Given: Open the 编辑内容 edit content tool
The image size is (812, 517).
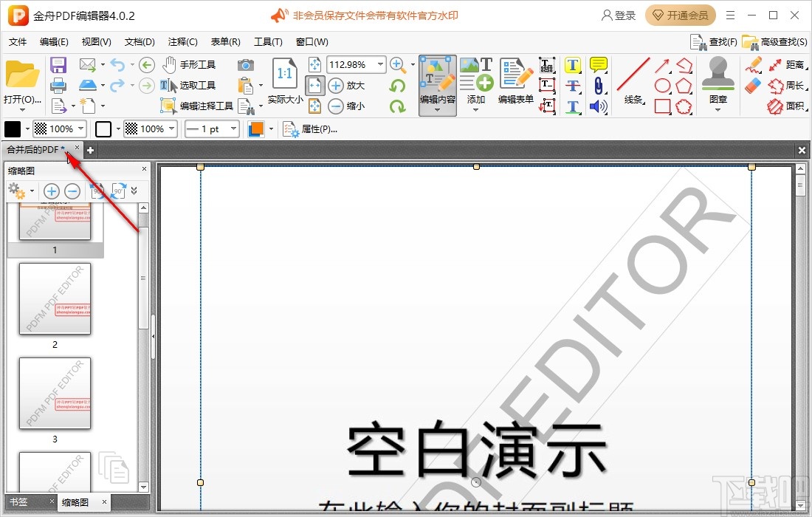Looking at the screenshot, I should pos(437,81).
